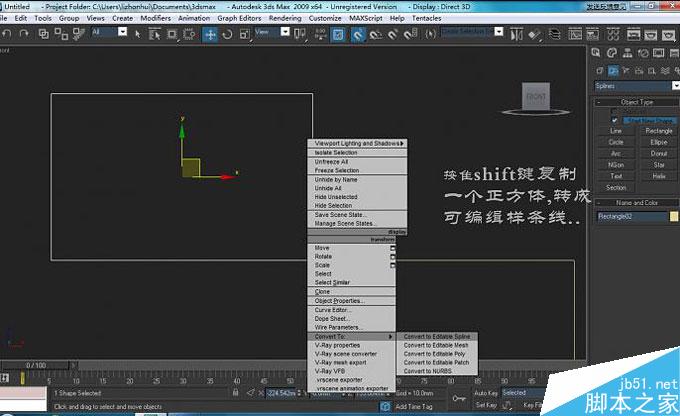Switch to the Display command panel tab
Viewport: 680px width, 416px height.
659,53
